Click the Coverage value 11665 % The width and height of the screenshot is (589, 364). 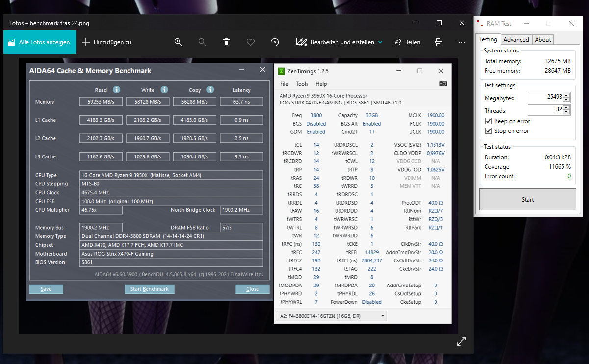click(559, 167)
